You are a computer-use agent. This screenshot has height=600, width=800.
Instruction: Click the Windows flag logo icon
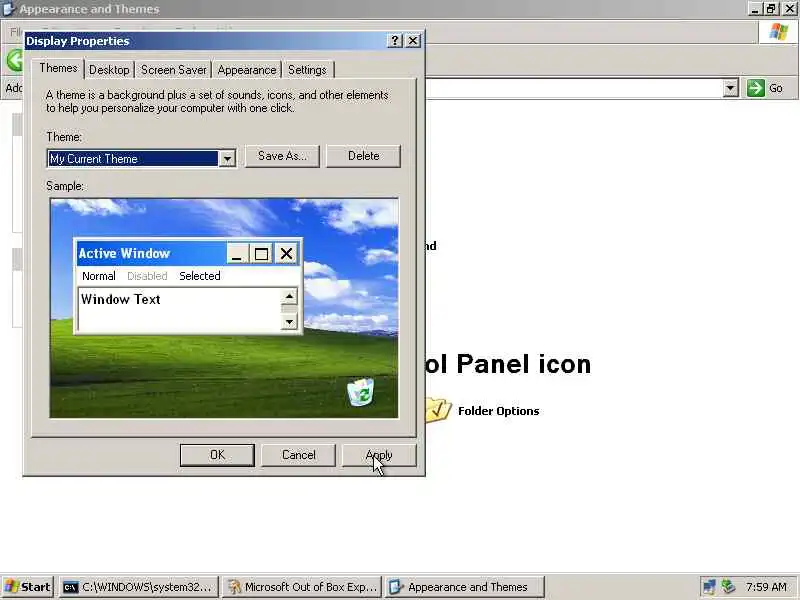(778, 32)
